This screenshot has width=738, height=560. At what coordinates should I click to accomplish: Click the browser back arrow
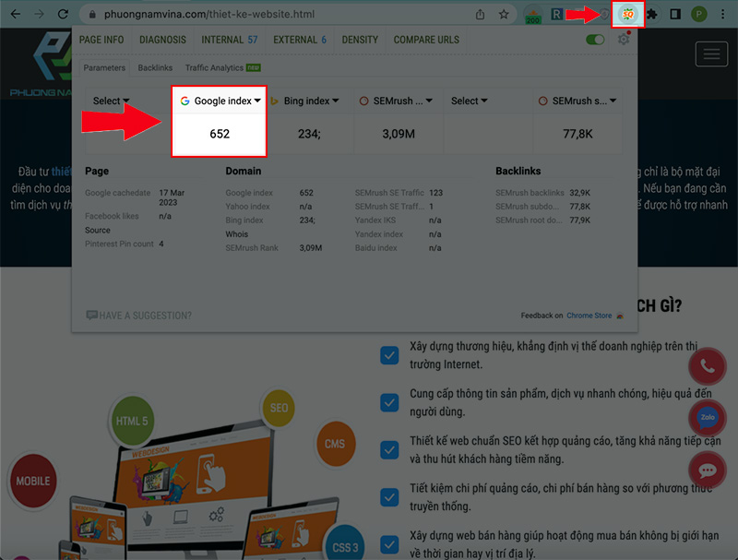click(16, 14)
